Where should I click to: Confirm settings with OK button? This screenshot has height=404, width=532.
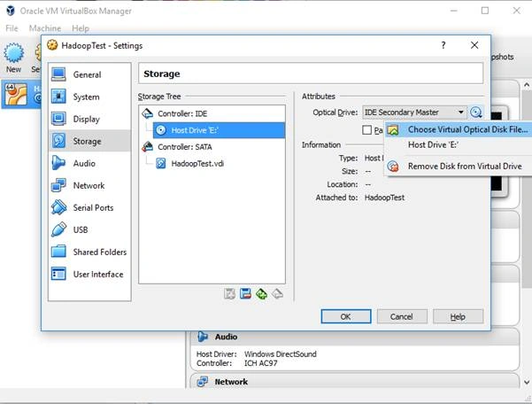point(346,317)
